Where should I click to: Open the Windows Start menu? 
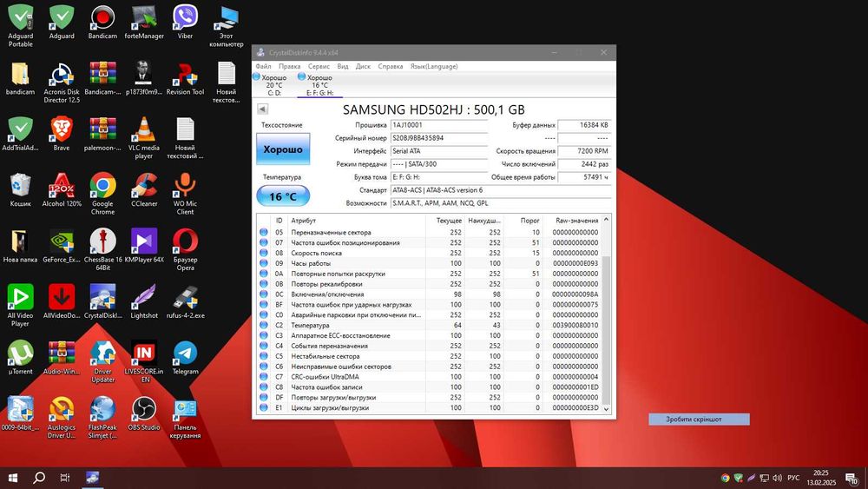coord(13,478)
